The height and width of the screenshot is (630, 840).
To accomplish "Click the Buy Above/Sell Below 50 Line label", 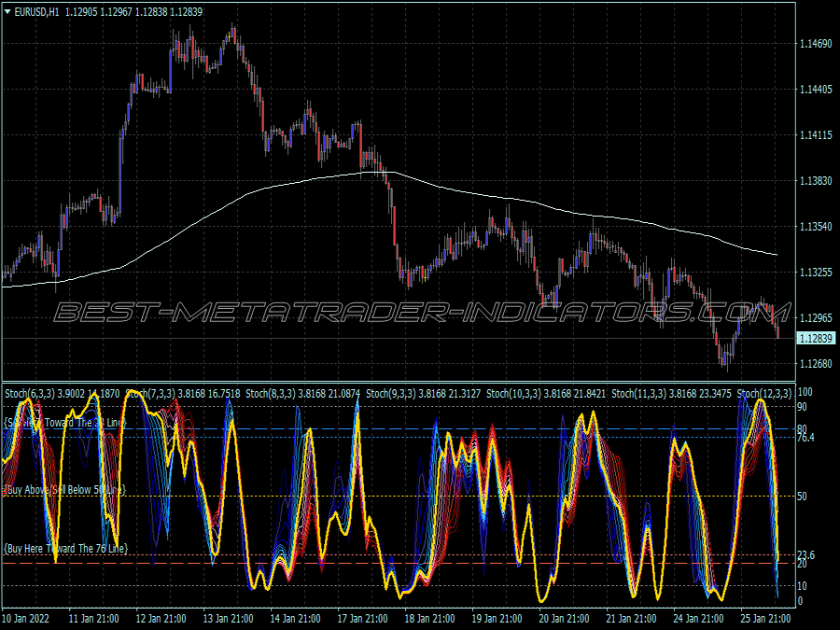I will click(x=64, y=490).
